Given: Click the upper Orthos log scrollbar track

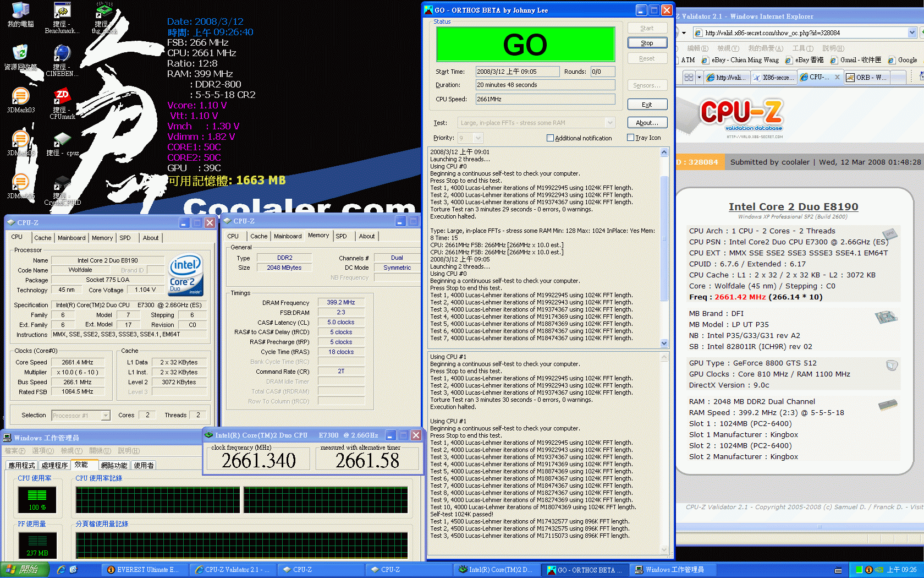Looking at the screenshot, I should (x=664, y=248).
